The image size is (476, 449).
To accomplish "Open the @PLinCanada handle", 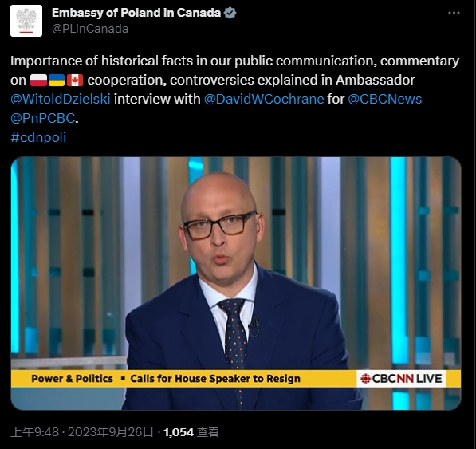I will coord(90,29).
